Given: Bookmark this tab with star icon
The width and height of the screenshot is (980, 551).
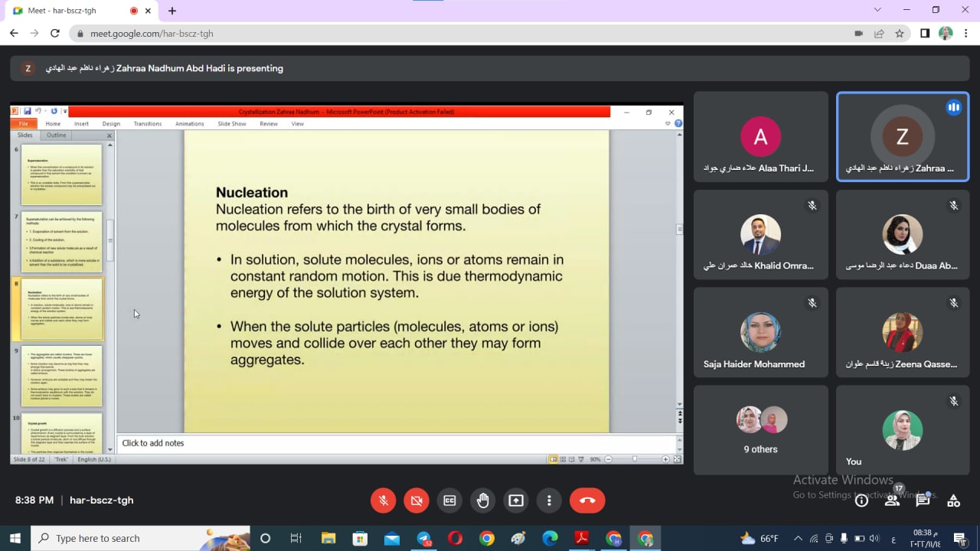Looking at the screenshot, I should pos(900,34).
